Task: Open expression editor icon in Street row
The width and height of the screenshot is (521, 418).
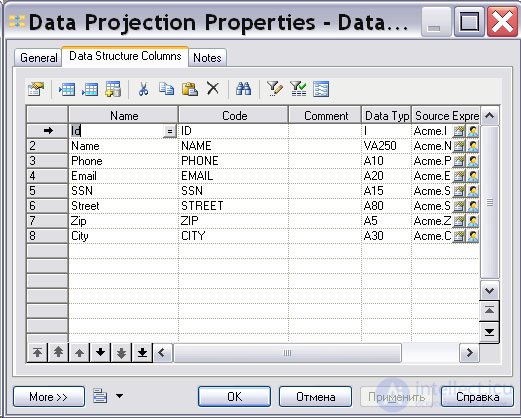Action: 459,206
